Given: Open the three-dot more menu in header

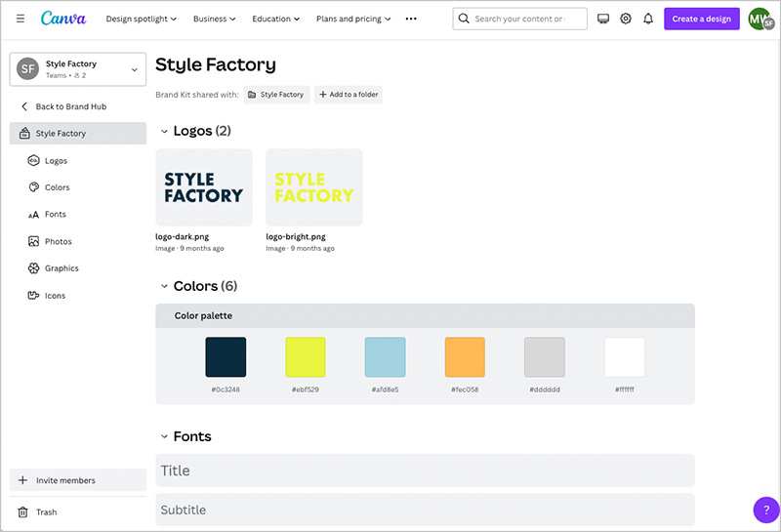Looking at the screenshot, I should [411, 19].
